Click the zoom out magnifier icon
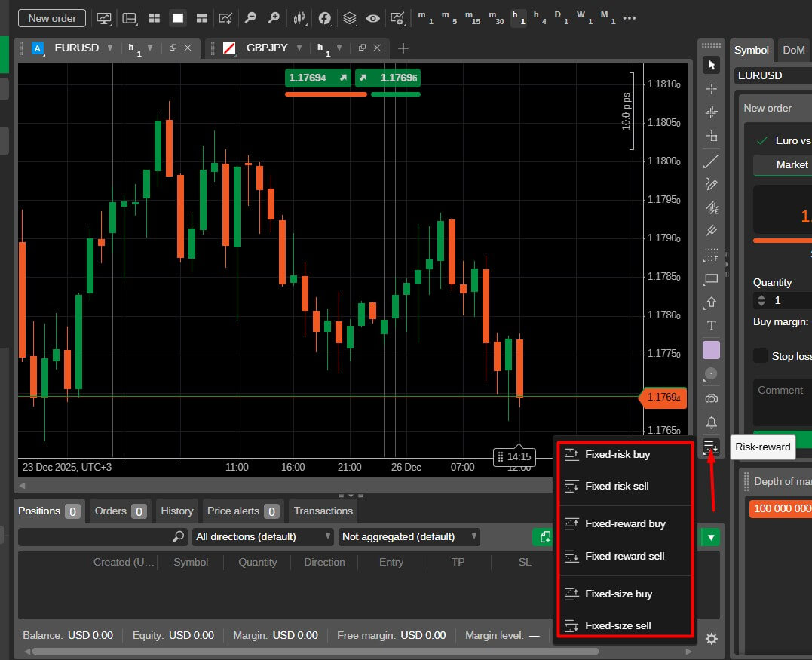This screenshot has height=660, width=812. 250,18
